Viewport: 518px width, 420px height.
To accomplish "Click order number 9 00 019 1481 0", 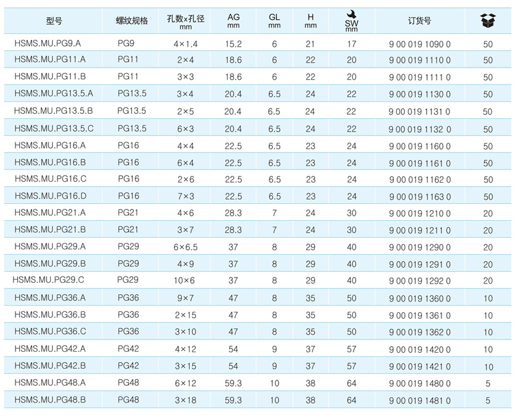I will 420,401.
